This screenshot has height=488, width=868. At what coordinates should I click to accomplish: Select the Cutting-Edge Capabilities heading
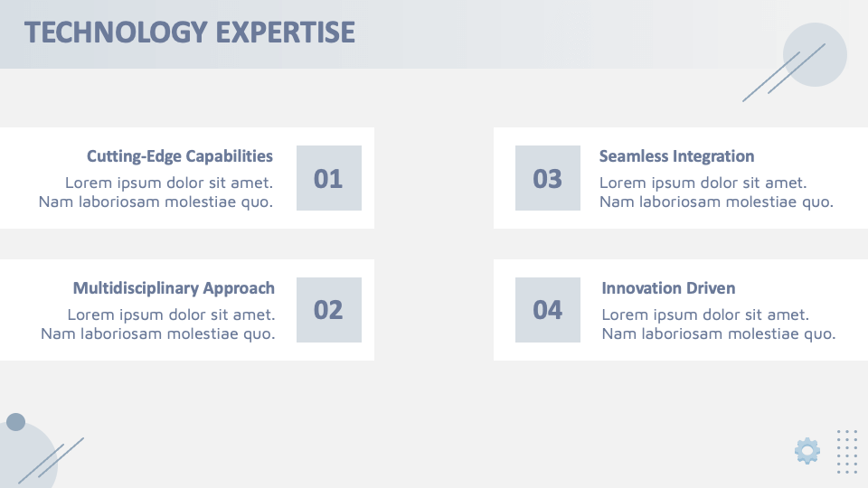179,156
